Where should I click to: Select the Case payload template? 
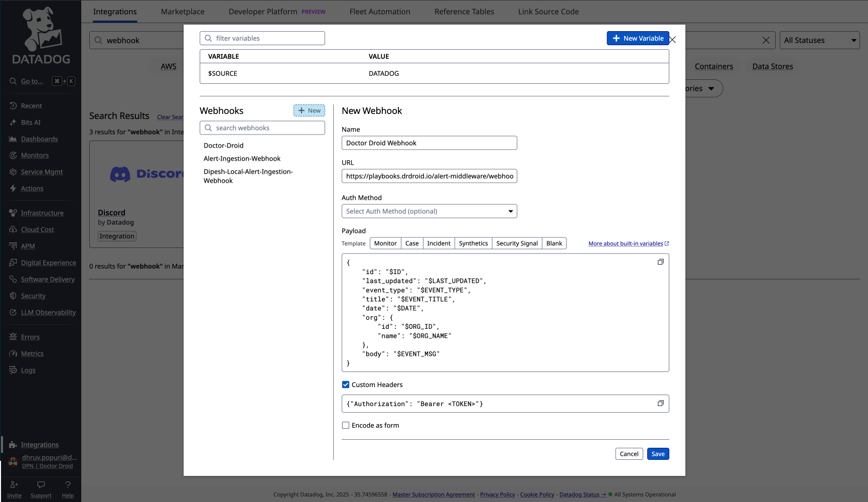click(412, 243)
